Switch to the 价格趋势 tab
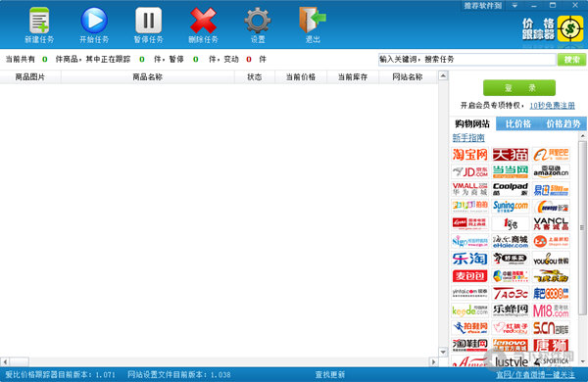 click(x=563, y=124)
